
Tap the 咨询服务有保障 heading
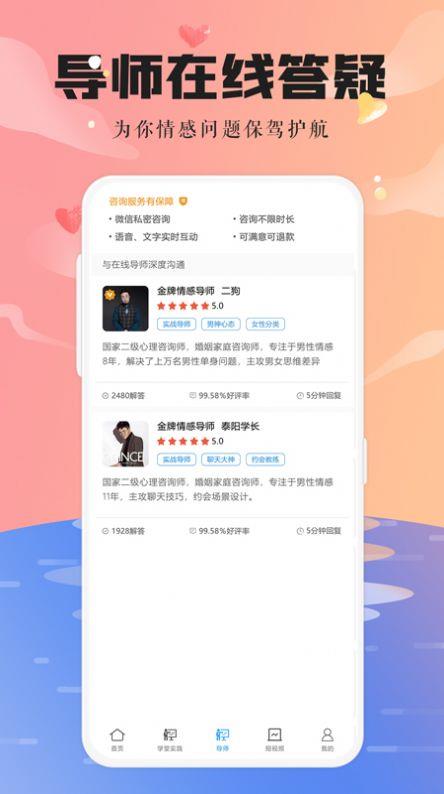click(141, 202)
